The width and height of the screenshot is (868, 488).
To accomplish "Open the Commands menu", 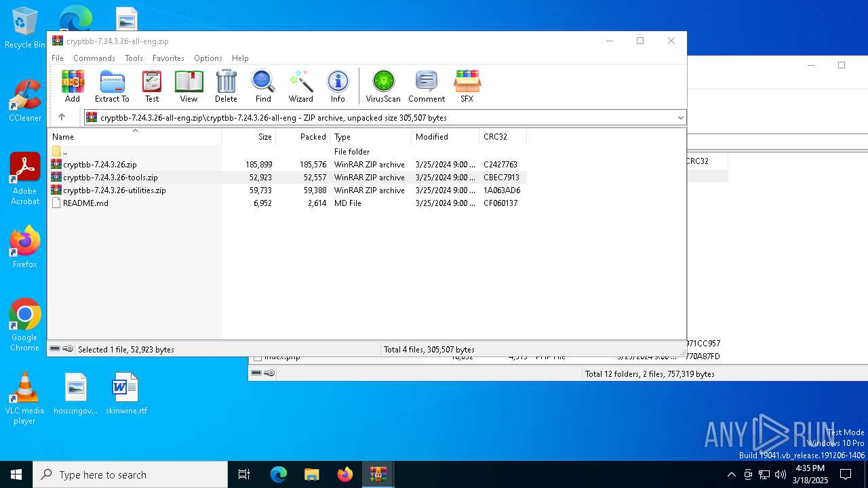I will [x=94, y=58].
